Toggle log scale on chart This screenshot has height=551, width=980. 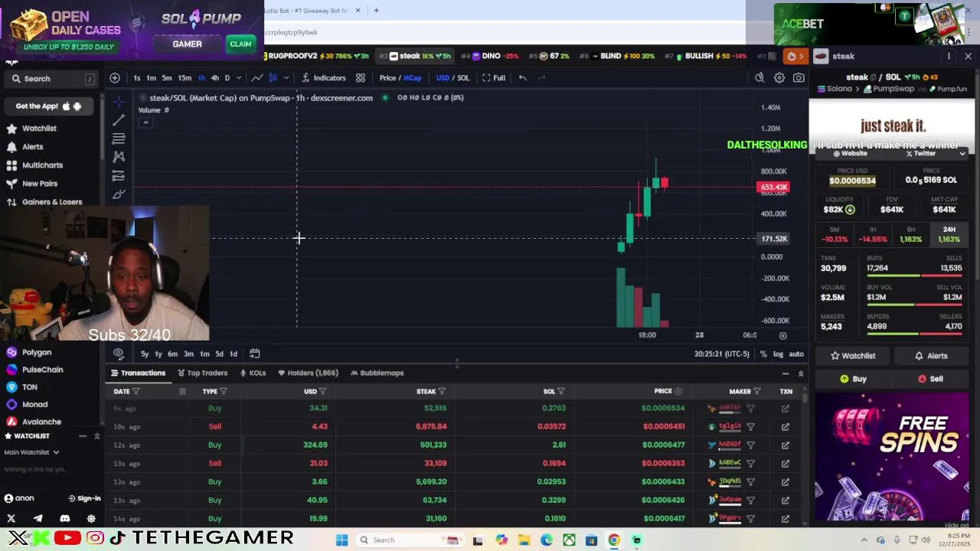(x=778, y=354)
